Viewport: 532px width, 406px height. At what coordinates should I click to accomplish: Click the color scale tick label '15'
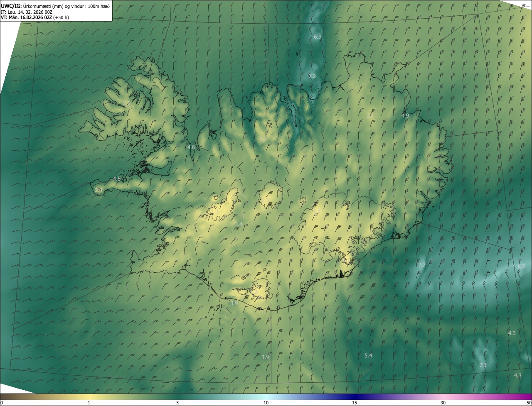355,403
